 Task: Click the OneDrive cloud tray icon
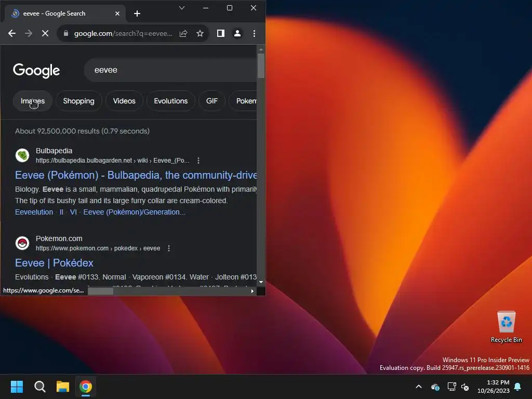pyautogui.click(x=435, y=387)
